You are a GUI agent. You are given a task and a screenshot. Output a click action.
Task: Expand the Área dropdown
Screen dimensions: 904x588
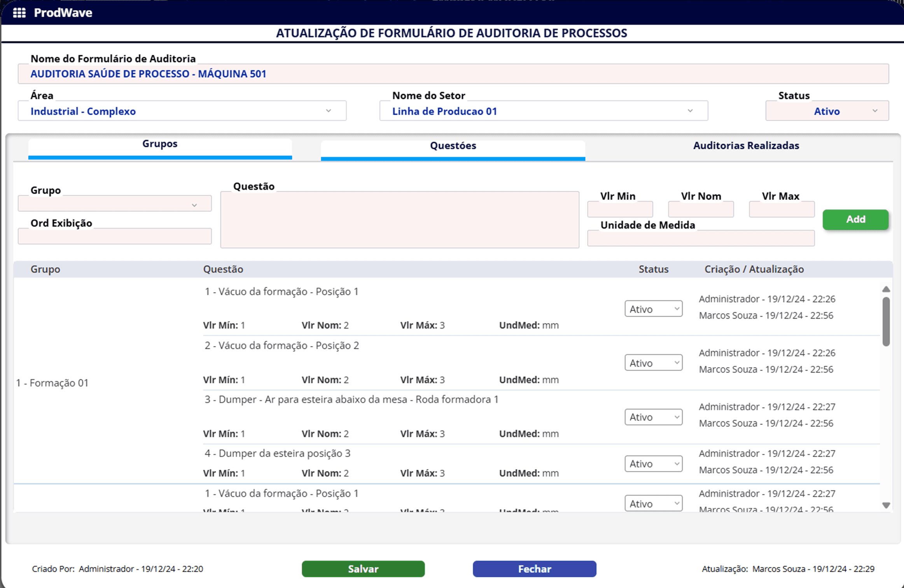(x=182, y=111)
